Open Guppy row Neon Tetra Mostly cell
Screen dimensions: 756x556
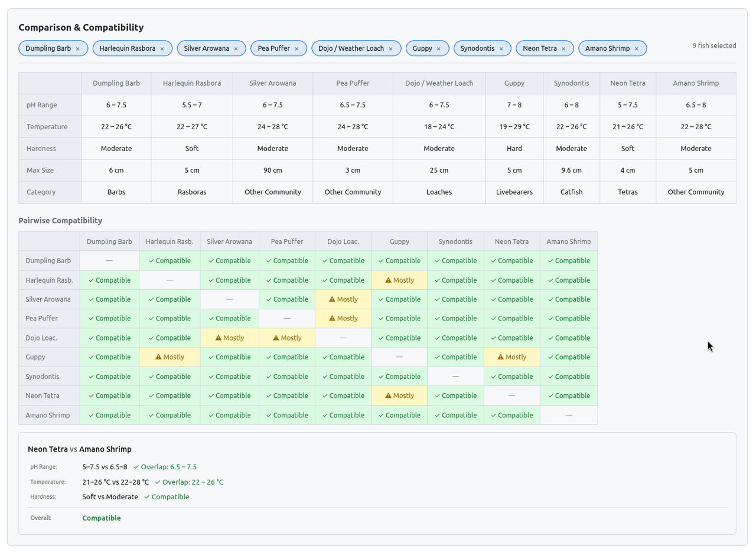[512, 357]
